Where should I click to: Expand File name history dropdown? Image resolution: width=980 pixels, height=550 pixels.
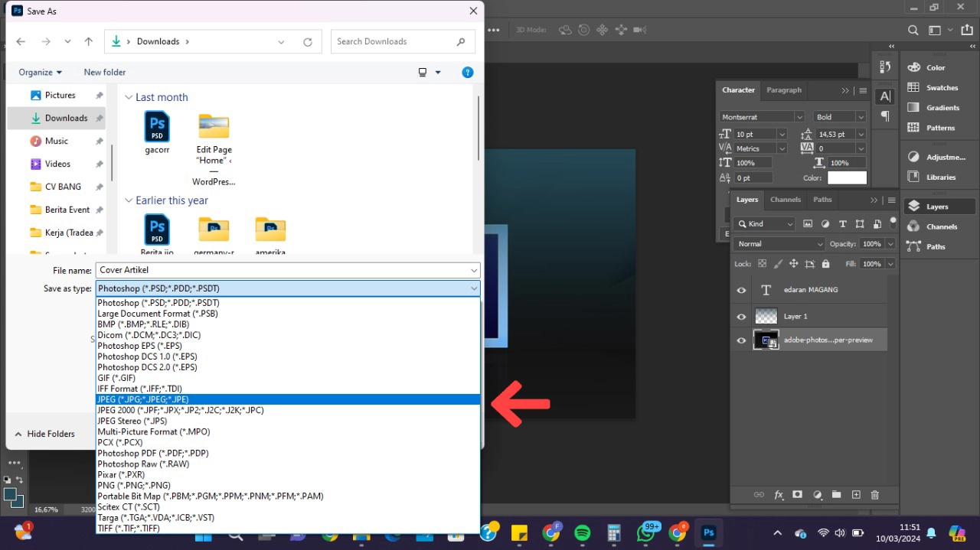click(474, 270)
